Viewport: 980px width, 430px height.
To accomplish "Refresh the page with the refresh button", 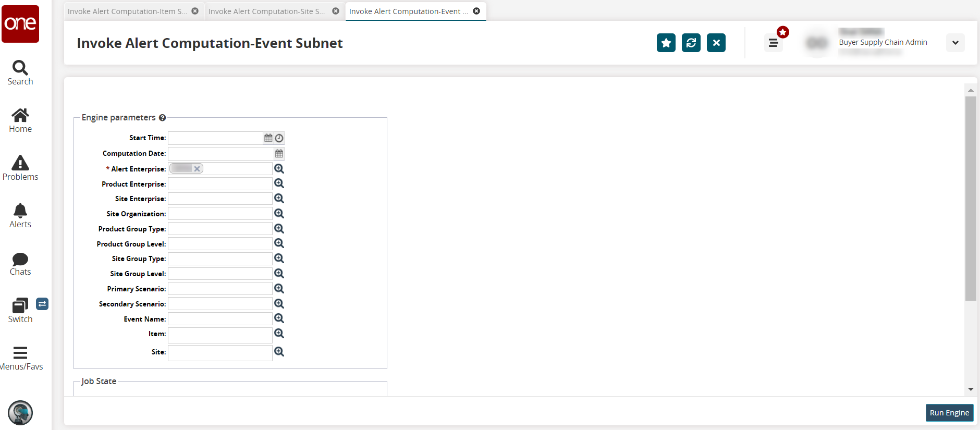I will pyautogui.click(x=691, y=43).
